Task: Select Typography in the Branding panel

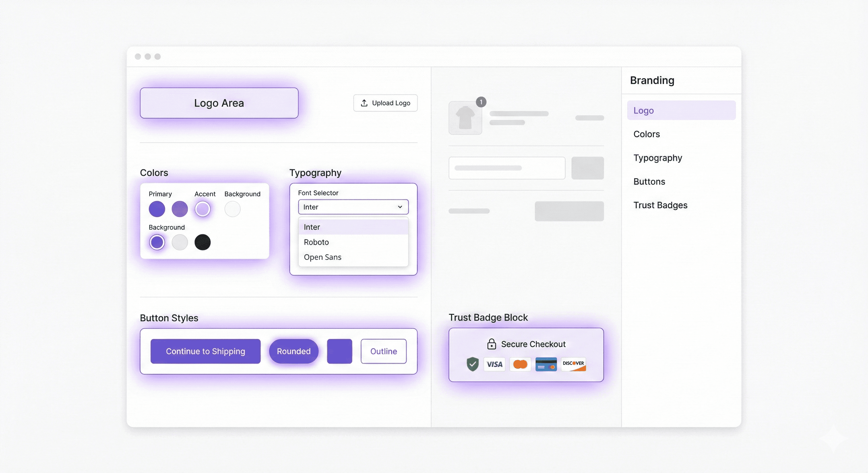Action: point(658,158)
